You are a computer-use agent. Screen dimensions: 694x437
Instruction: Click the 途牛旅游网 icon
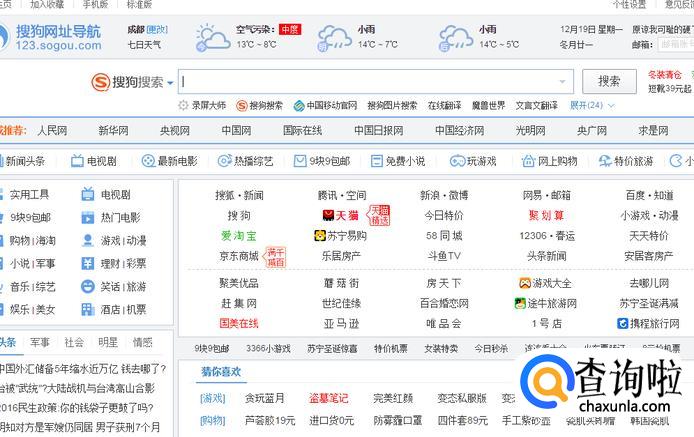click(520, 303)
